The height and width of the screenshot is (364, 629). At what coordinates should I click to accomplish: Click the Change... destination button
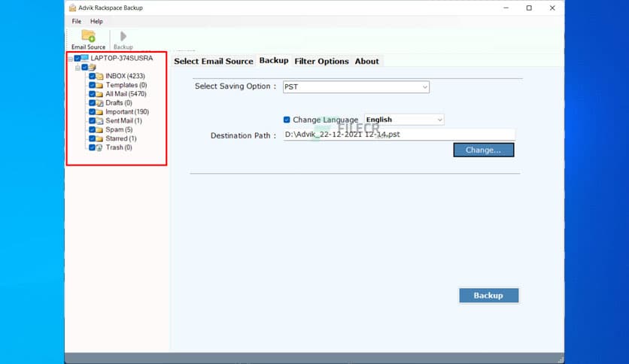(483, 150)
